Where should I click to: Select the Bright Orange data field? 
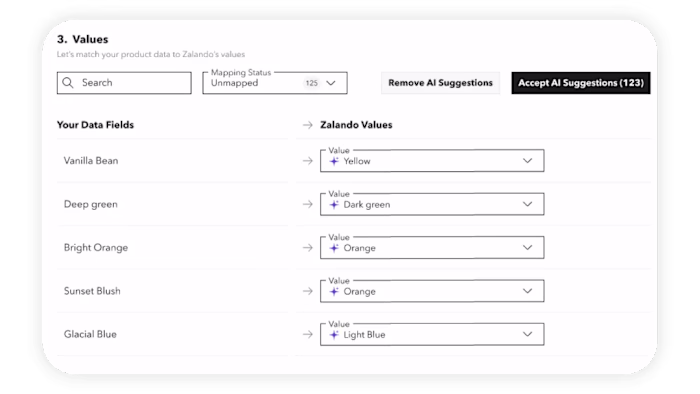pos(96,248)
